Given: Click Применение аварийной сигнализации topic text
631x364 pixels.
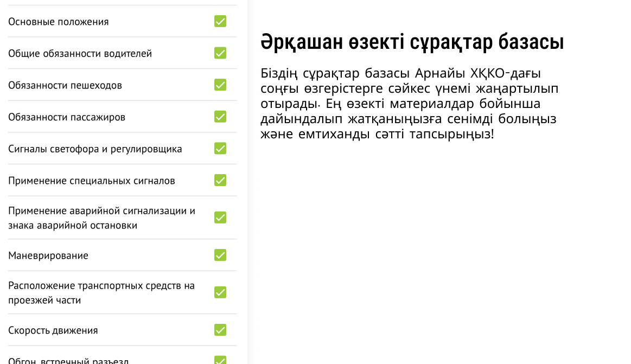Looking at the screenshot, I should [102, 218].
